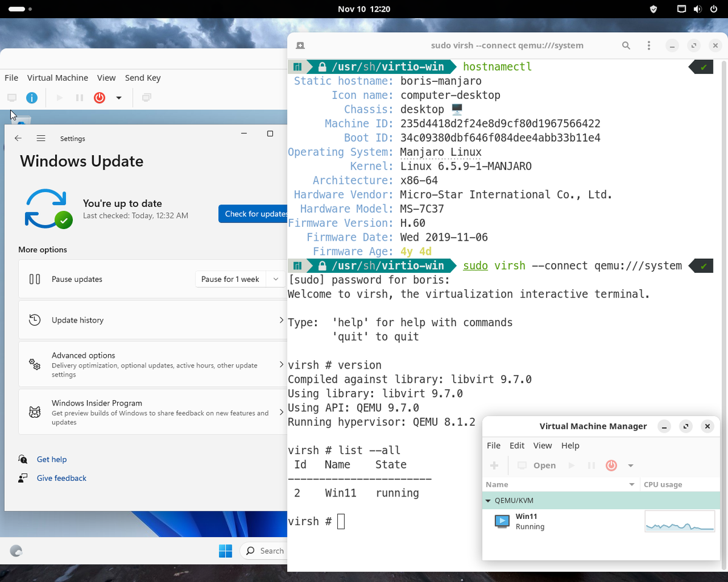The height and width of the screenshot is (582, 728).
Task: Show graphical console icon in VM viewer toolbar
Action: [x=12, y=98]
